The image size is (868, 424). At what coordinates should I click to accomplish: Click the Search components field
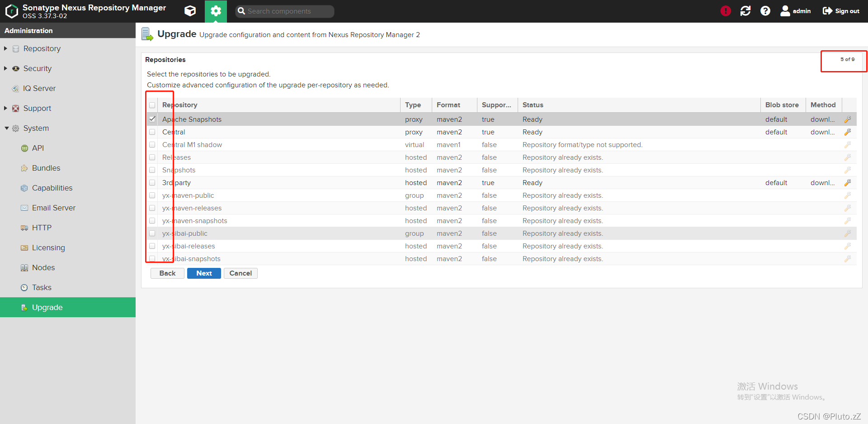tap(285, 11)
